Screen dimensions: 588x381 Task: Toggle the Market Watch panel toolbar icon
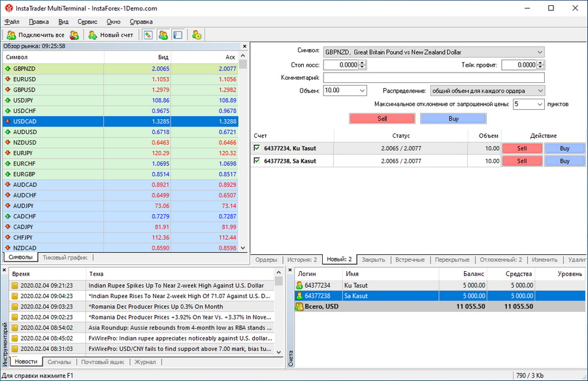click(148, 35)
